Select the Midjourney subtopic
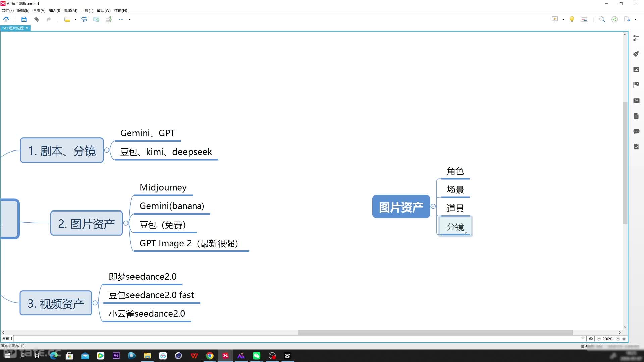 click(163, 187)
